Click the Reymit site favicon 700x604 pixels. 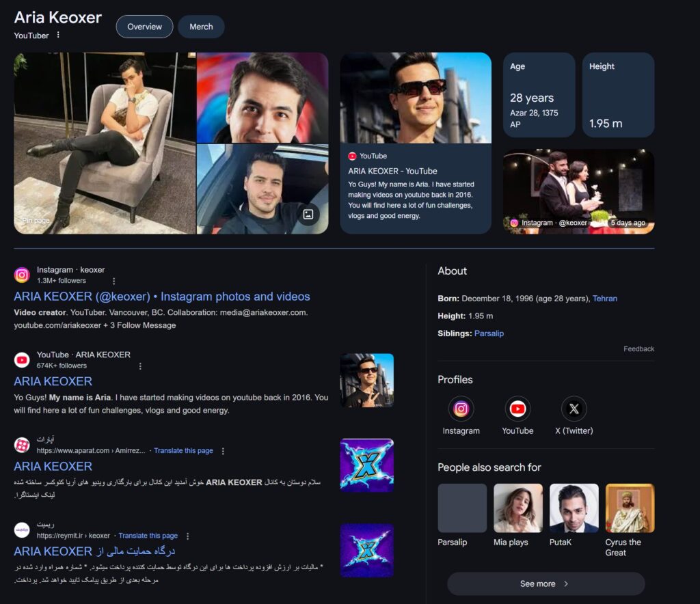pos(22,530)
